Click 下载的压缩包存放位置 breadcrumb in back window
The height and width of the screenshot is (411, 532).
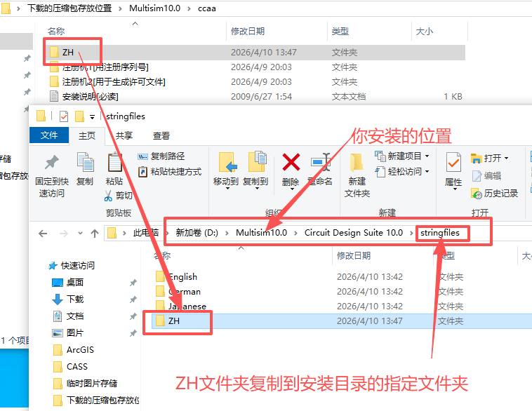pos(69,8)
